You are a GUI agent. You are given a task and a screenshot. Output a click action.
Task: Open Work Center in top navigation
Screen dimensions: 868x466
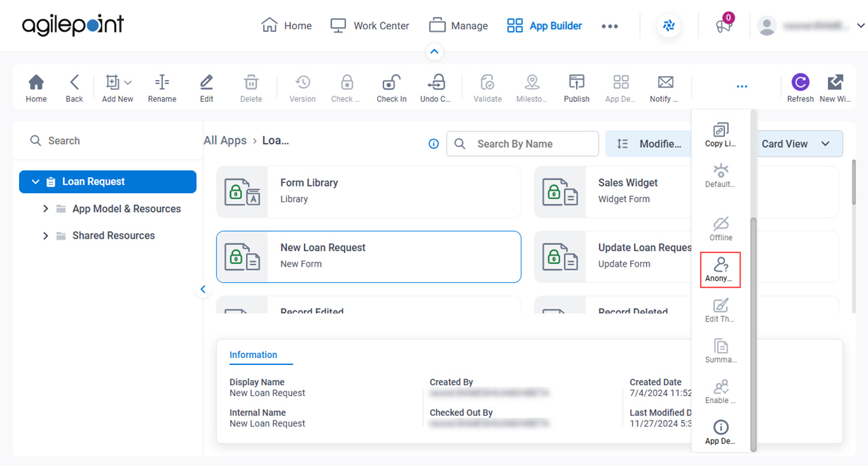pos(370,26)
